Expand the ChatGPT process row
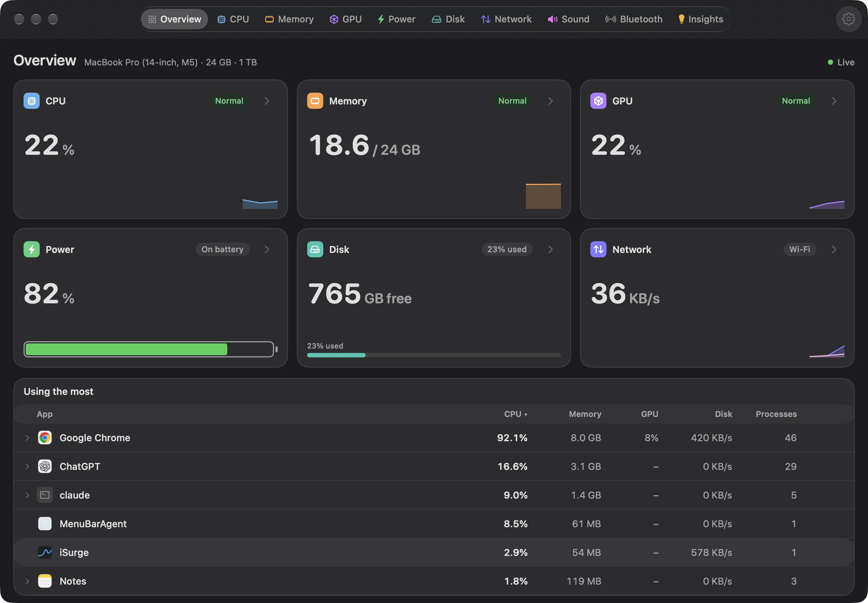The width and height of the screenshot is (868, 603). (x=27, y=466)
